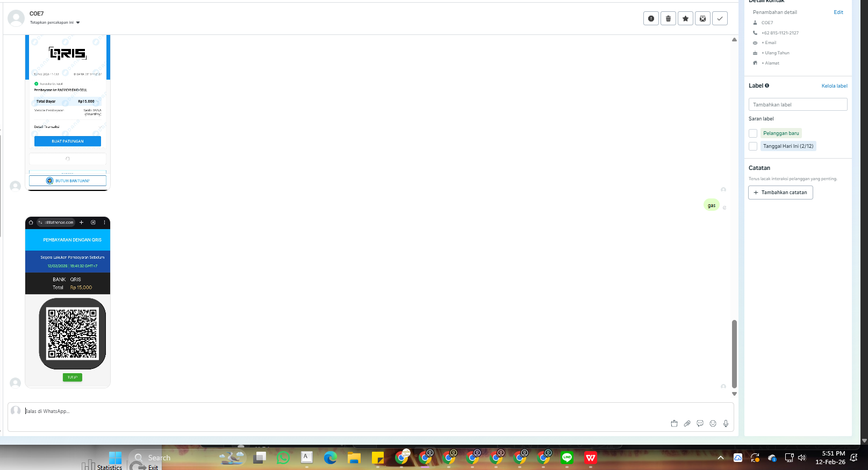
Task: Click the COE7 conversation title
Action: click(37, 13)
